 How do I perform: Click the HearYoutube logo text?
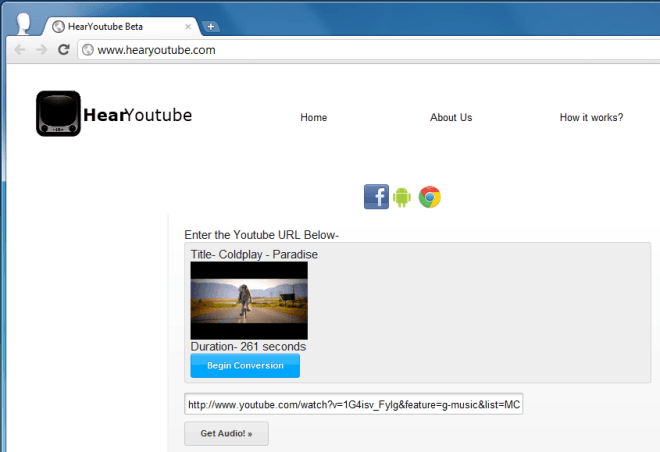click(x=138, y=115)
